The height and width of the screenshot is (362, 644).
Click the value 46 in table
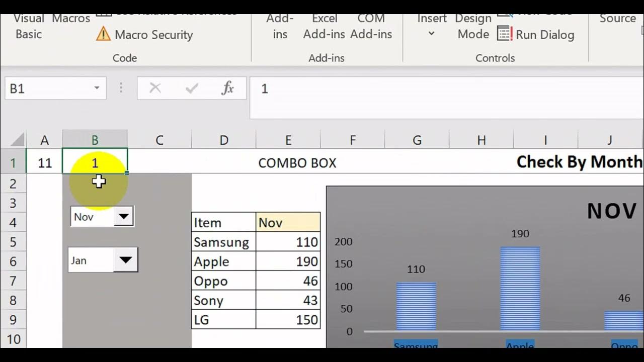(288, 281)
